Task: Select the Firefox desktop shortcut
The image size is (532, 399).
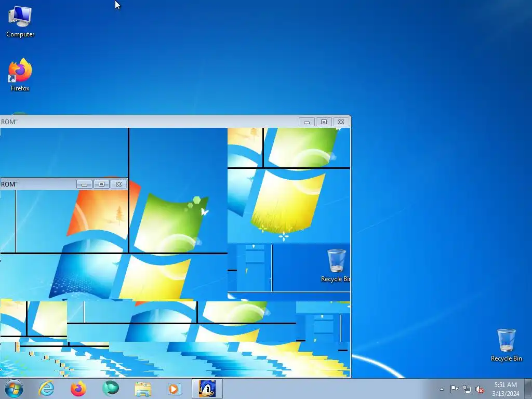Action: tap(20, 75)
